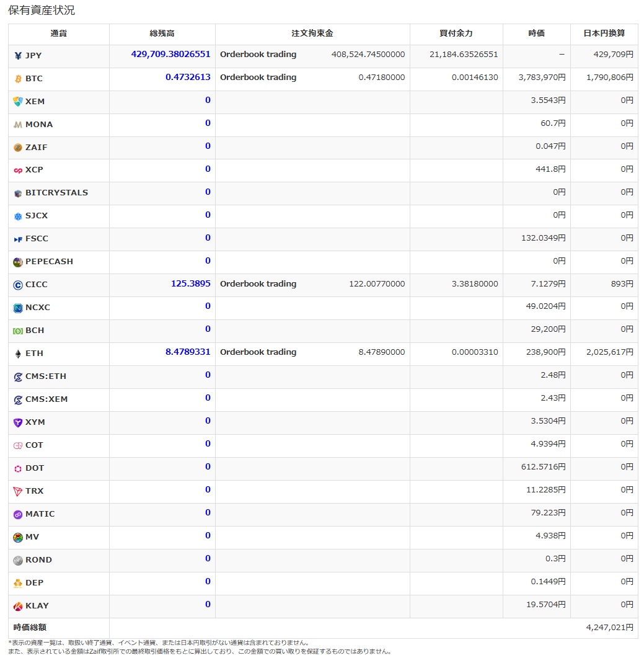Click the BCH coin icon
The image size is (644, 663).
[x=18, y=331]
